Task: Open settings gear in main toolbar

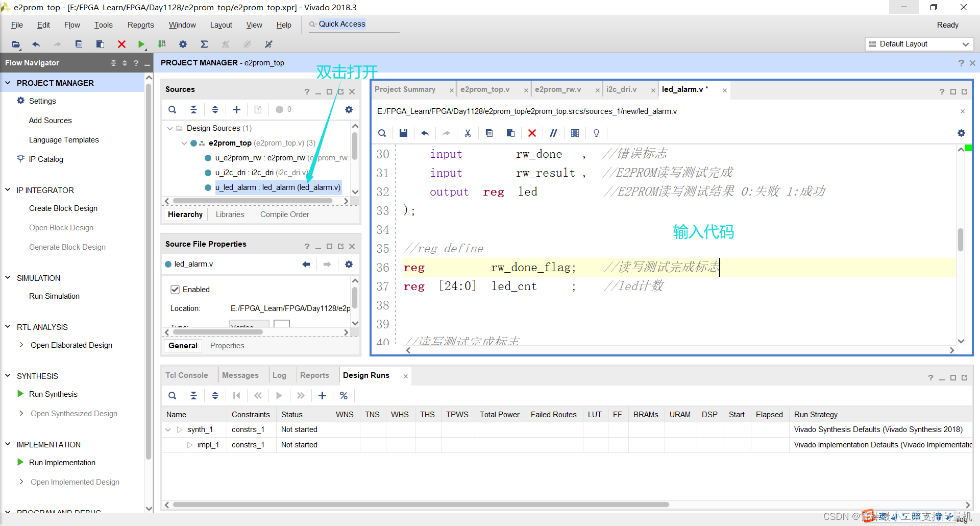Action: point(183,44)
